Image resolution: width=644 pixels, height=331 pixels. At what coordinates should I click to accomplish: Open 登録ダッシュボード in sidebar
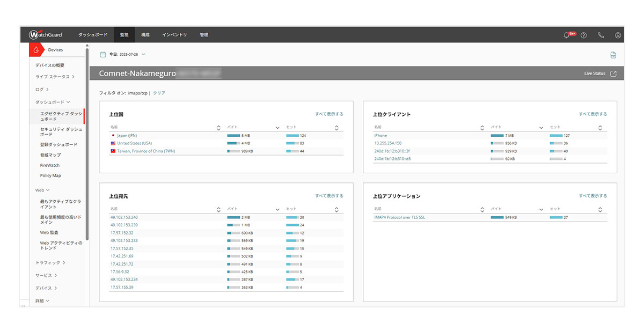(58, 145)
